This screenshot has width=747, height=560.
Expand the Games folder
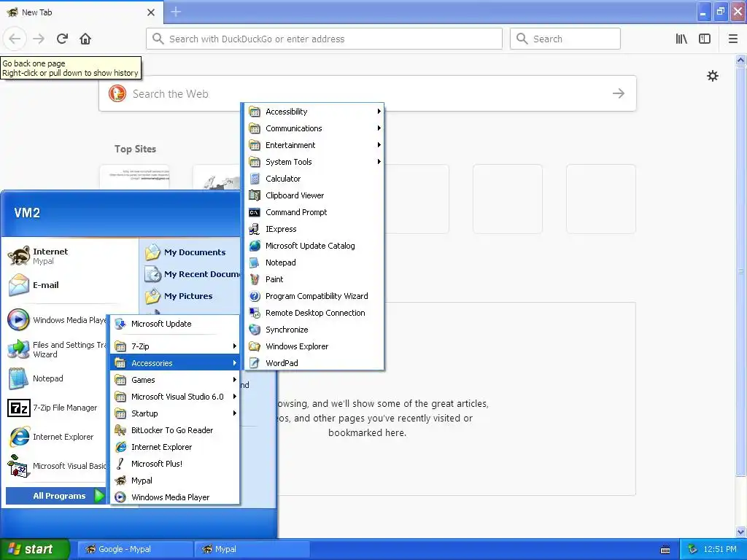click(x=175, y=380)
